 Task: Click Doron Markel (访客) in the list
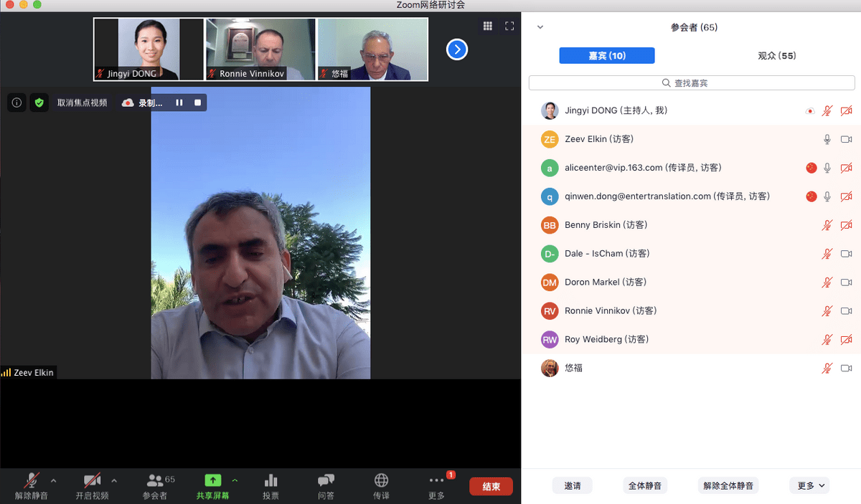[x=606, y=282]
